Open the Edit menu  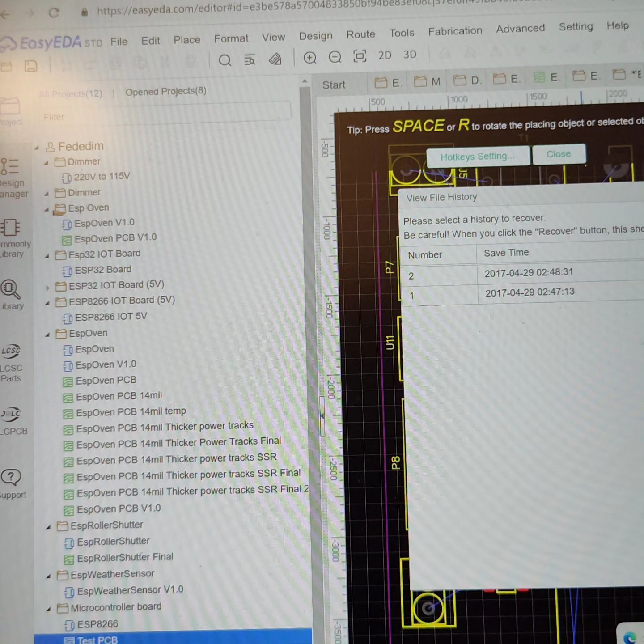150,41
